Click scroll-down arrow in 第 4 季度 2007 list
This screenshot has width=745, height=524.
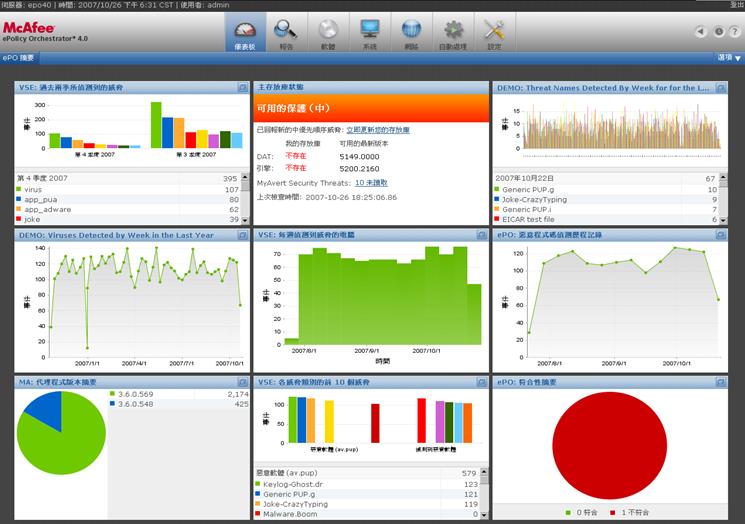[x=245, y=220]
